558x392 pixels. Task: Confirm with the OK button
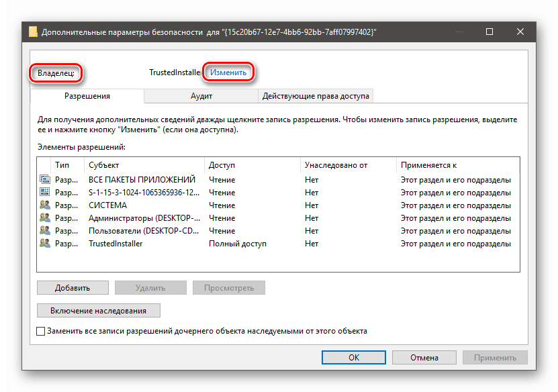(354, 358)
